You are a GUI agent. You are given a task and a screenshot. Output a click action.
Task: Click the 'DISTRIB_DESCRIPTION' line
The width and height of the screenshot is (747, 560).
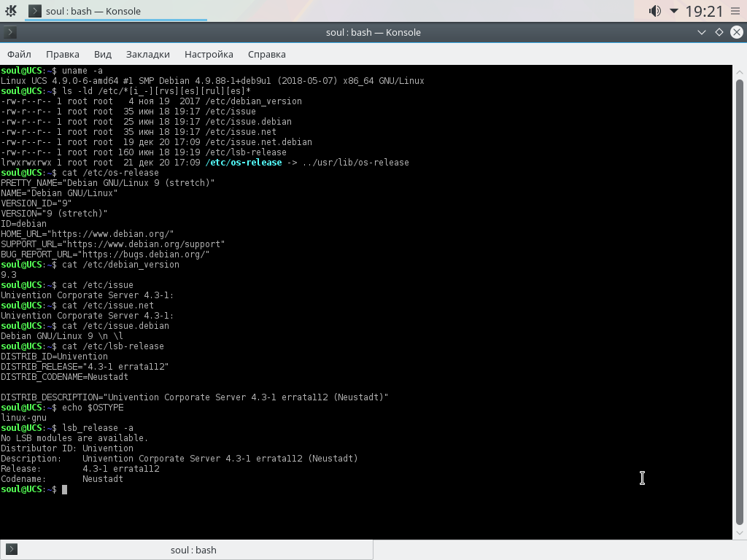(x=194, y=397)
